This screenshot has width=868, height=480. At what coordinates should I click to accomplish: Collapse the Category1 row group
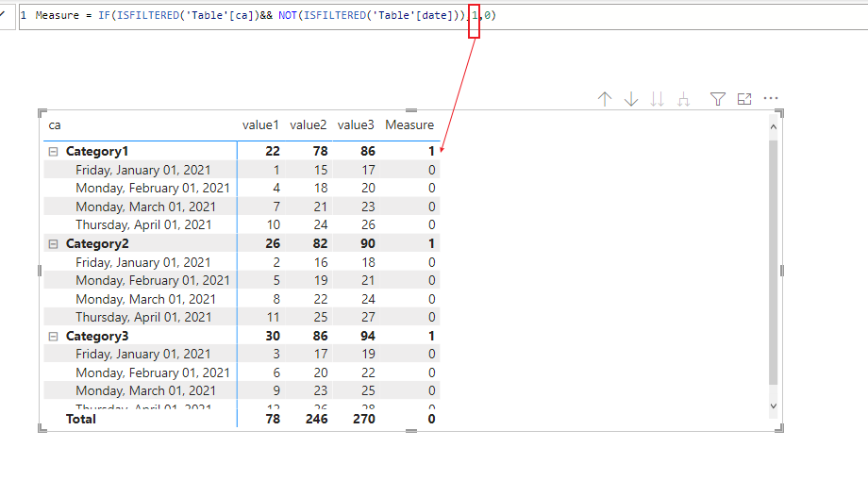tap(53, 152)
